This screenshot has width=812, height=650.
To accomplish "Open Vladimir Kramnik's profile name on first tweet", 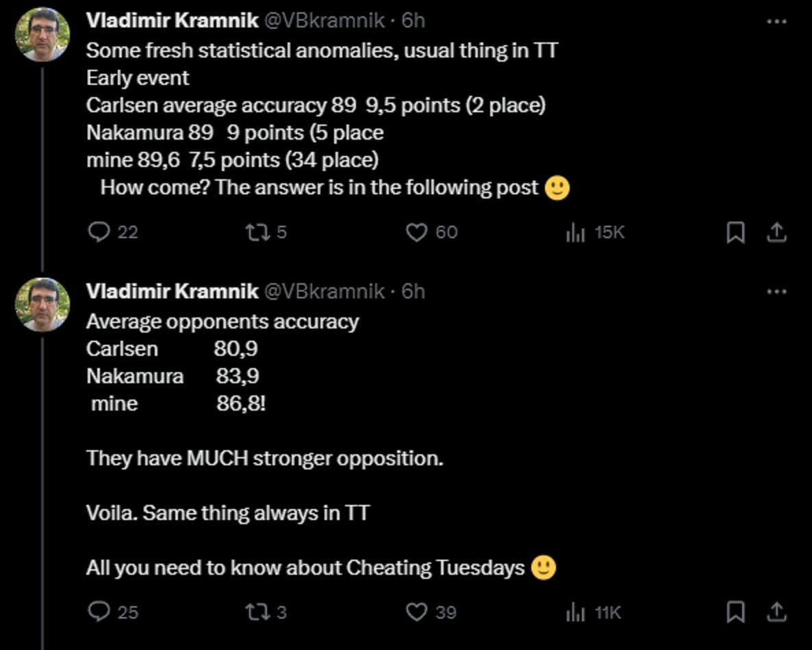I will click(172, 21).
